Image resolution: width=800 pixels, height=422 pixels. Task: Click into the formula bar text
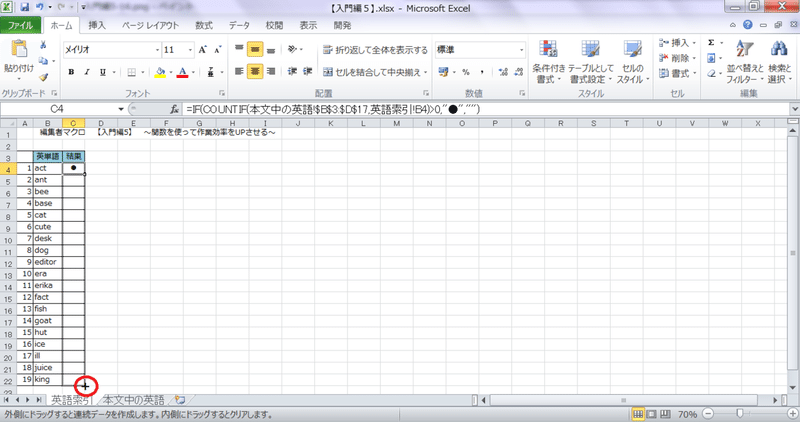(x=333, y=109)
